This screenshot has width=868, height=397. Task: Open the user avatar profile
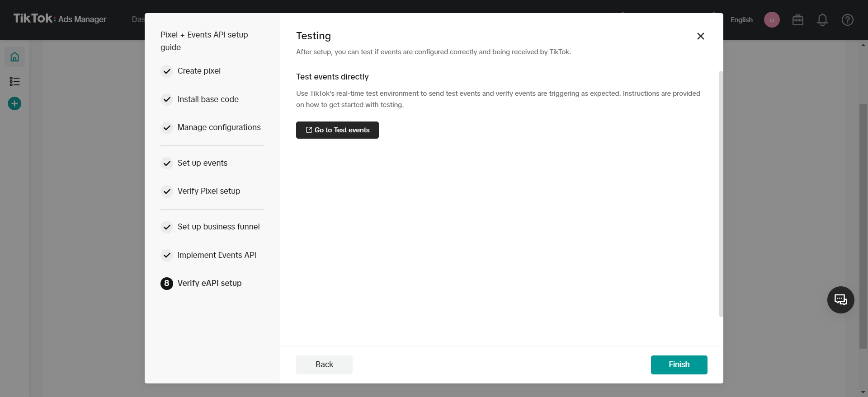tap(772, 20)
